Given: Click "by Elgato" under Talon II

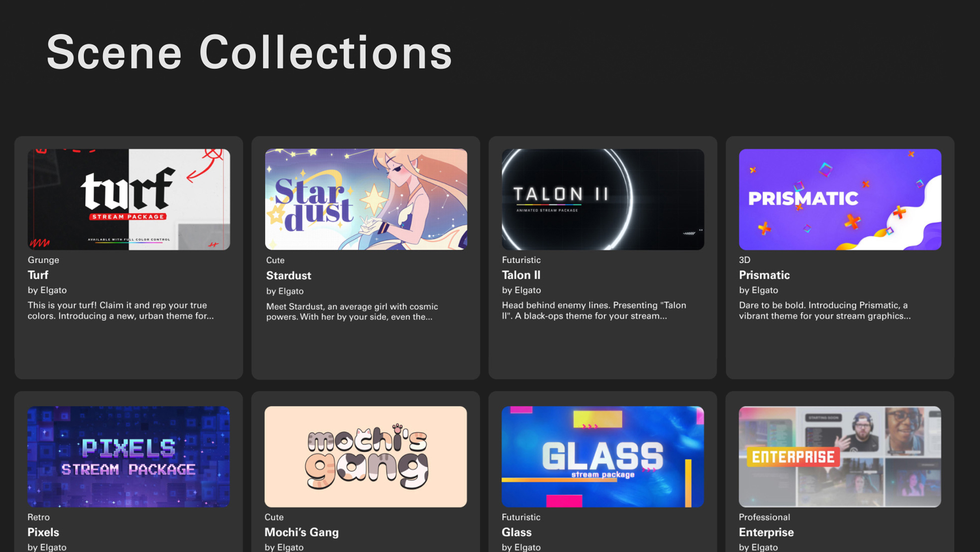Looking at the screenshot, I should [521, 290].
